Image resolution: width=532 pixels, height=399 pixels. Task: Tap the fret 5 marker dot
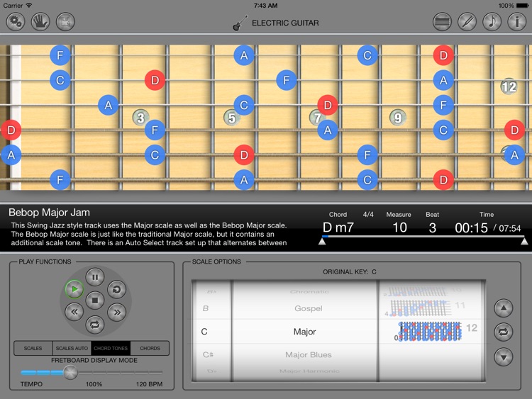pos(232,118)
